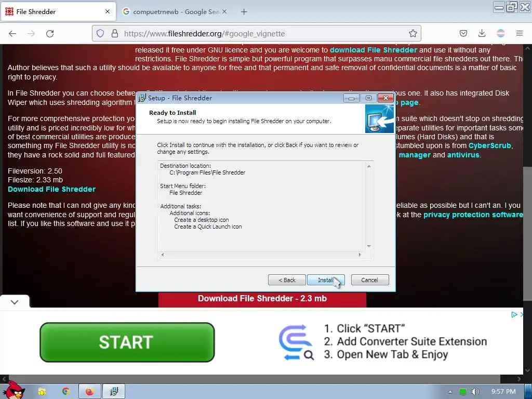Click the 'Filesize: 2.33 mb' text

(x=35, y=180)
